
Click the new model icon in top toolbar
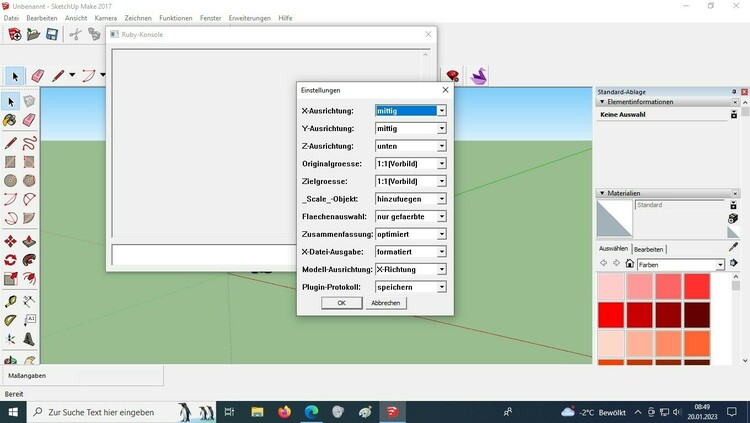click(x=14, y=34)
